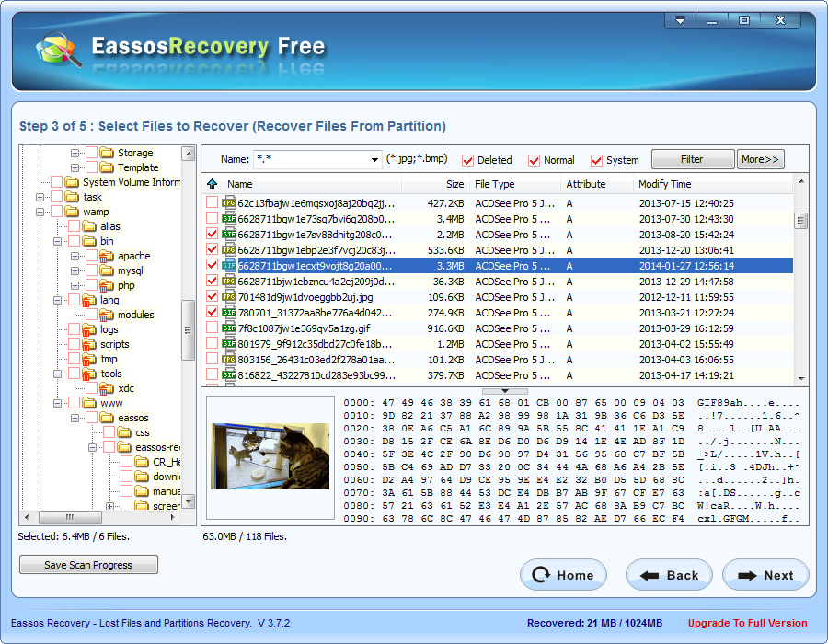Expand the apache folder node
This screenshot has width=828, height=644.
75,257
